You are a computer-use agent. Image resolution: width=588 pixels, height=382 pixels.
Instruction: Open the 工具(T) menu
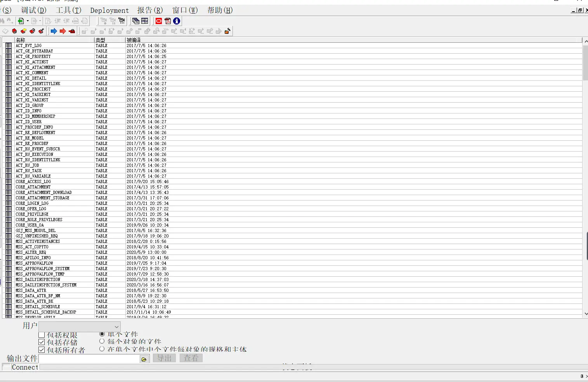(69, 10)
